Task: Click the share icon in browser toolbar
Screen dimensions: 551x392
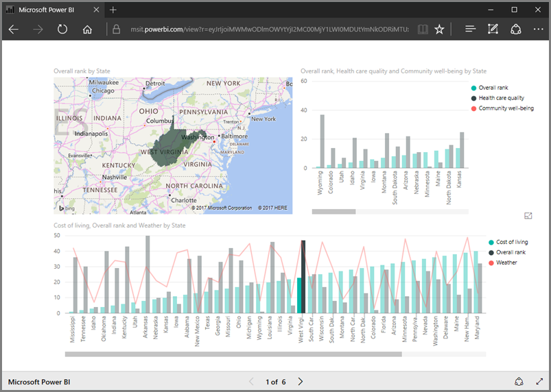Action: click(x=515, y=29)
